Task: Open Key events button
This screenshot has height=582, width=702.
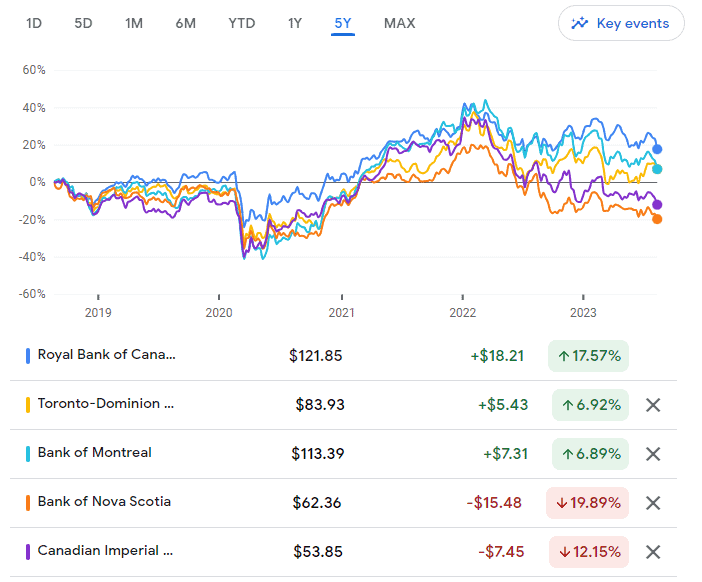Action: (x=621, y=23)
